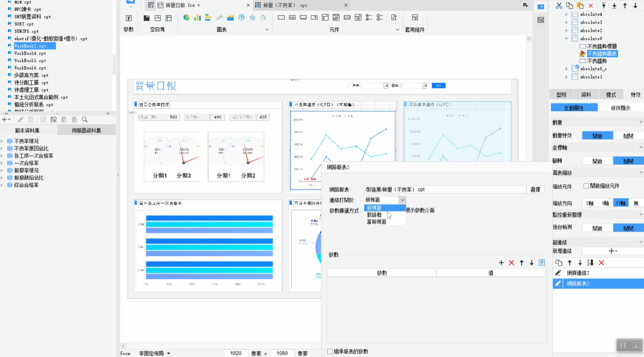Add the radio button group widget

pos(369,18)
